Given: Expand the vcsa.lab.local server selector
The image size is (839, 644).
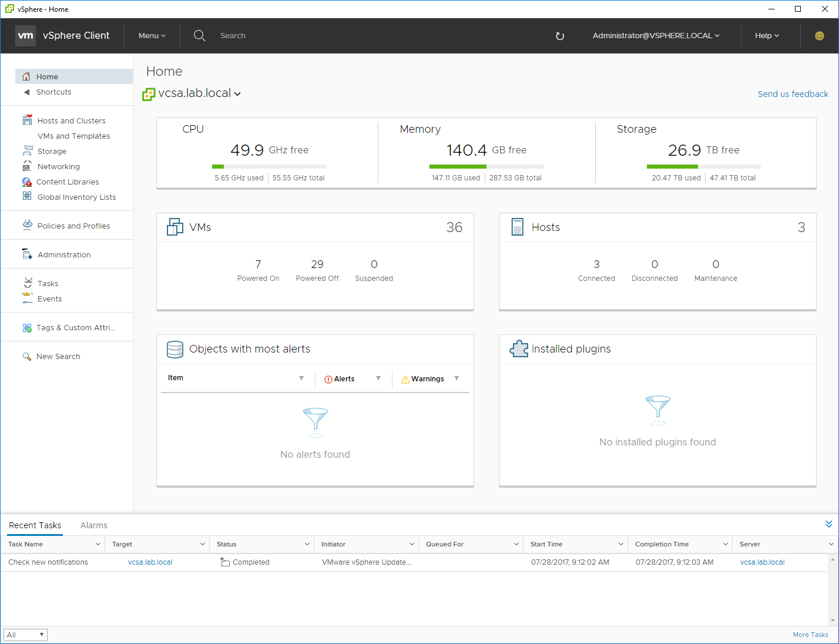Looking at the screenshot, I should tap(237, 94).
